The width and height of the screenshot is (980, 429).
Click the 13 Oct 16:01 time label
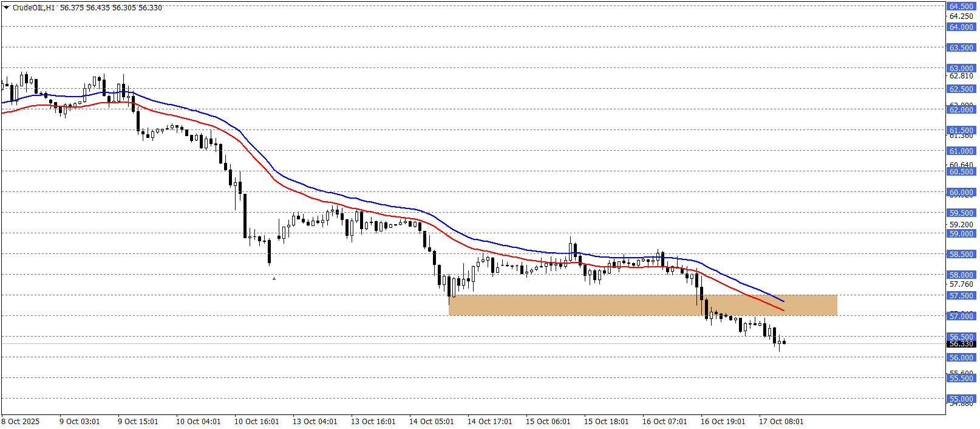click(373, 421)
